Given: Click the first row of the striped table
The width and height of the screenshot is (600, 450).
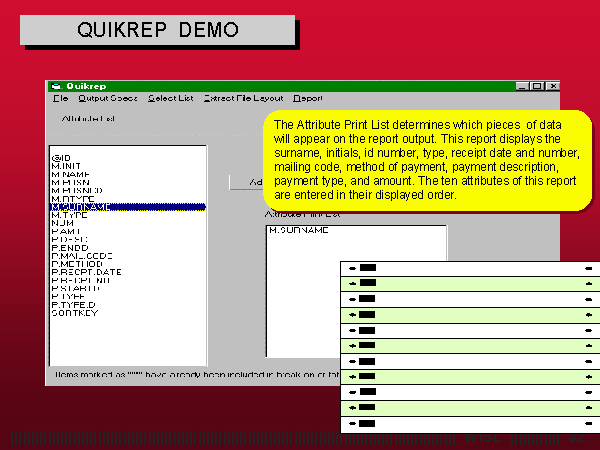Looking at the screenshot, I should (x=469, y=268).
